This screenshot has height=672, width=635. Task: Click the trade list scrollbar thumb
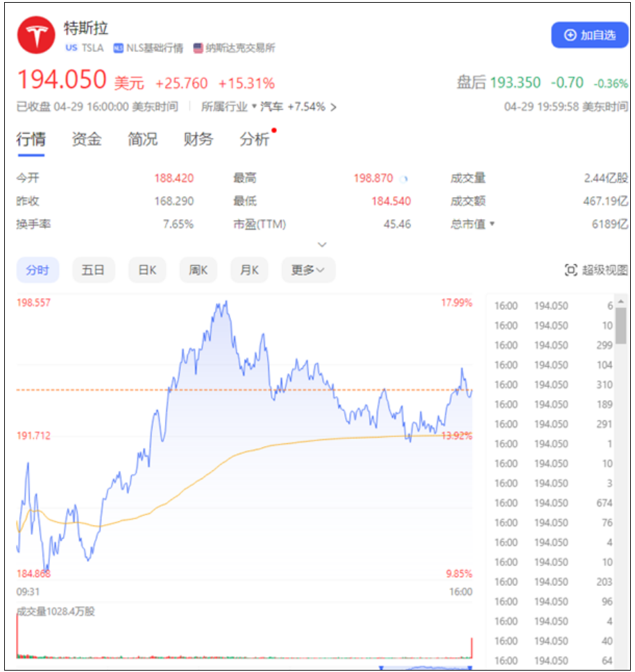[621, 325]
